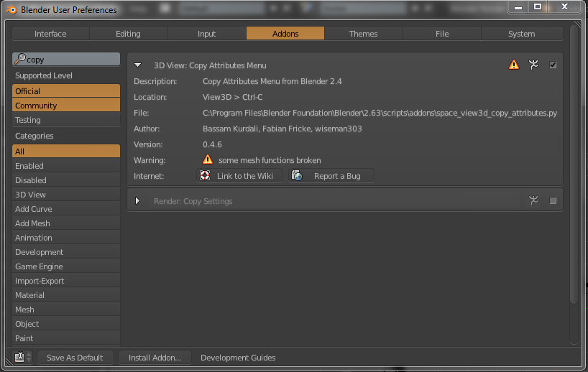Filter by Import-Export category
Screen dimensions: 588x372
tap(66, 281)
